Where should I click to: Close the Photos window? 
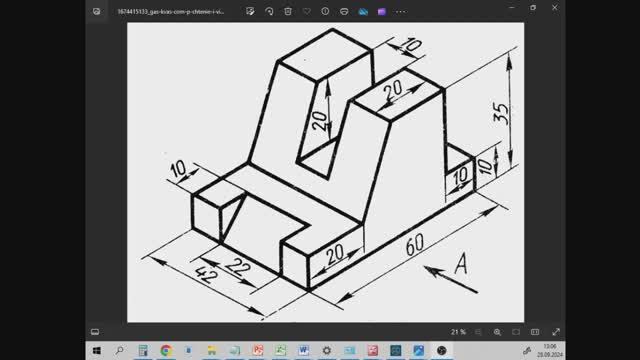tap(555, 7)
